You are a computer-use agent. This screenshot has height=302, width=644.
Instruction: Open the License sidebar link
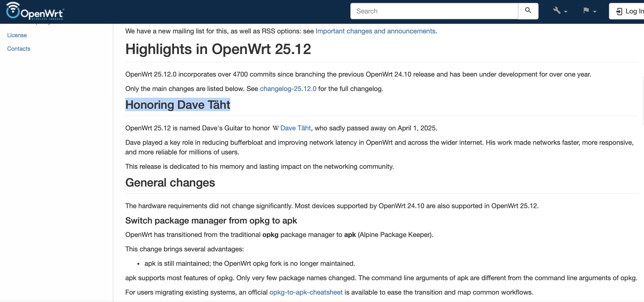pyautogui.click(x=17, y=35)
